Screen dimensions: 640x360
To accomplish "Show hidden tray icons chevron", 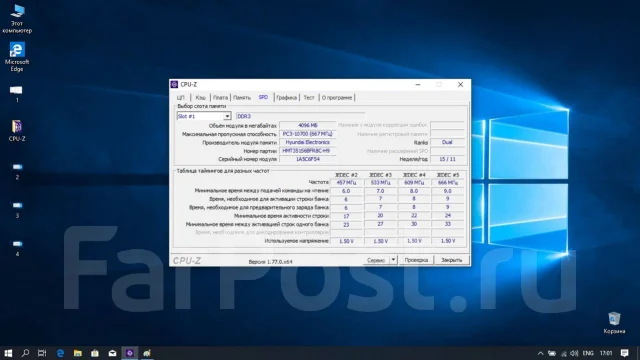I will [x=540, y=353].
